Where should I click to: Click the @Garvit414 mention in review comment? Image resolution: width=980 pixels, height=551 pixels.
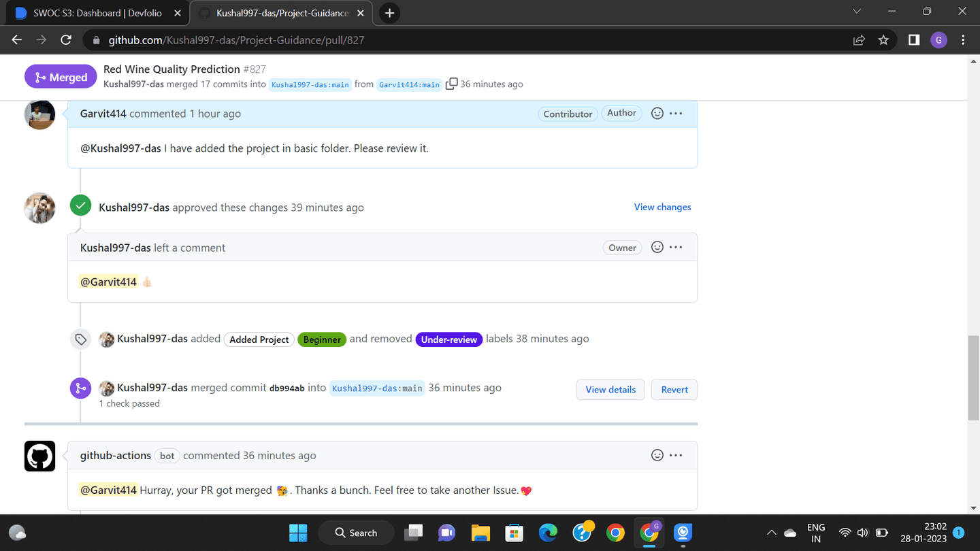click(x=109, y=282)
